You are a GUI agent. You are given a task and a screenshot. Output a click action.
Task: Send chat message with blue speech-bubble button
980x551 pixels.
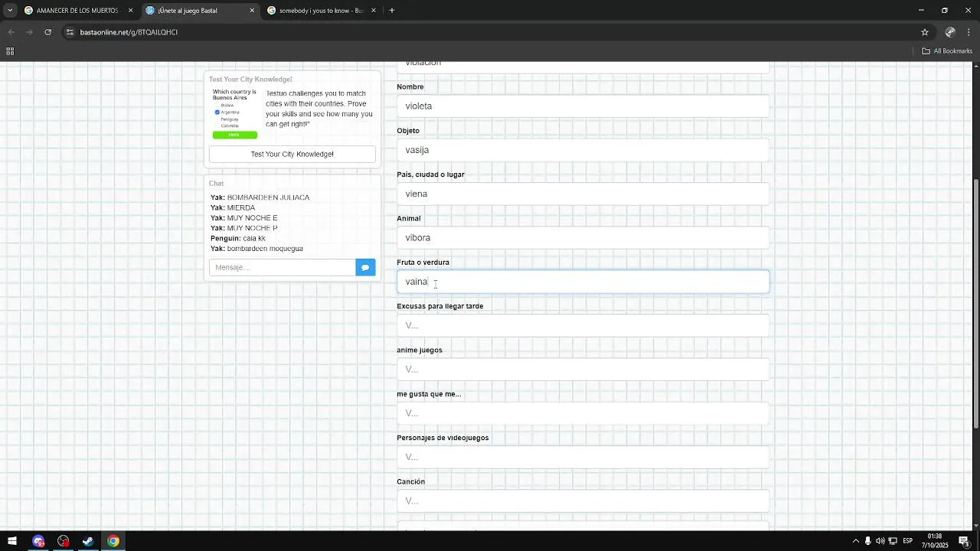(365, 267)
